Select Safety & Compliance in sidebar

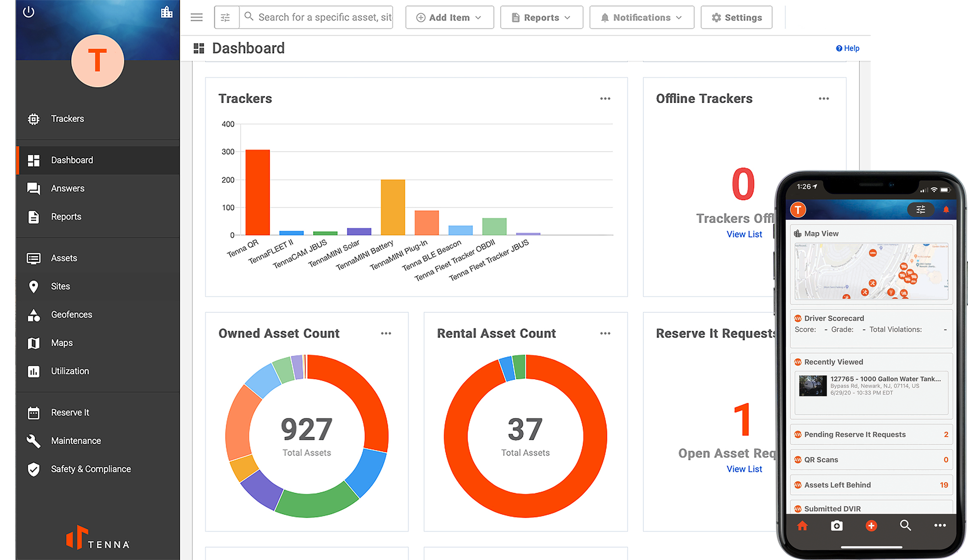[91, 469]
